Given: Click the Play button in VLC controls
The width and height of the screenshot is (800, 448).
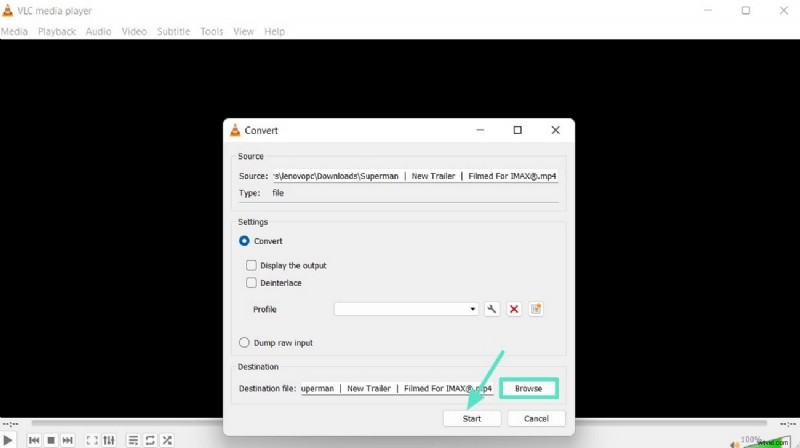Looking at the screenshot, I should 8,440.
